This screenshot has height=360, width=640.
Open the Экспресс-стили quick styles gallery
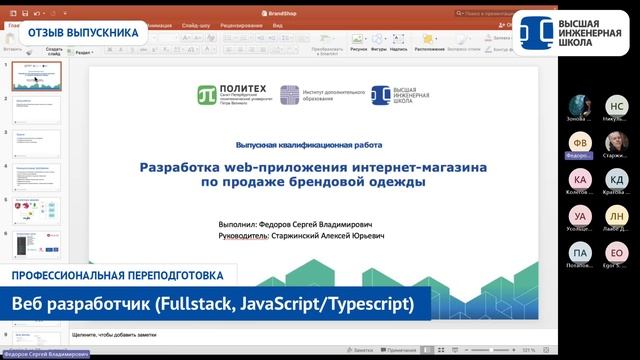(x=464, y=42)
